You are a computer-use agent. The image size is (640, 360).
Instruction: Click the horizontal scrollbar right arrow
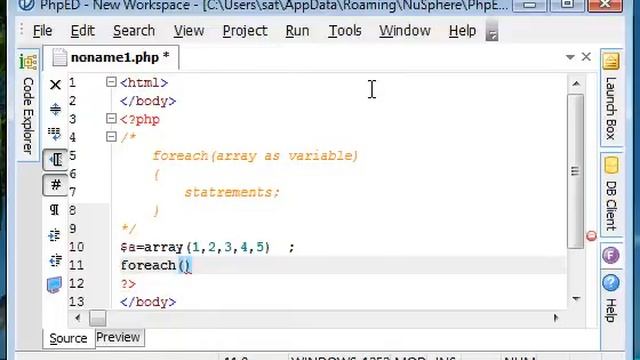click(x=556, y=318)
